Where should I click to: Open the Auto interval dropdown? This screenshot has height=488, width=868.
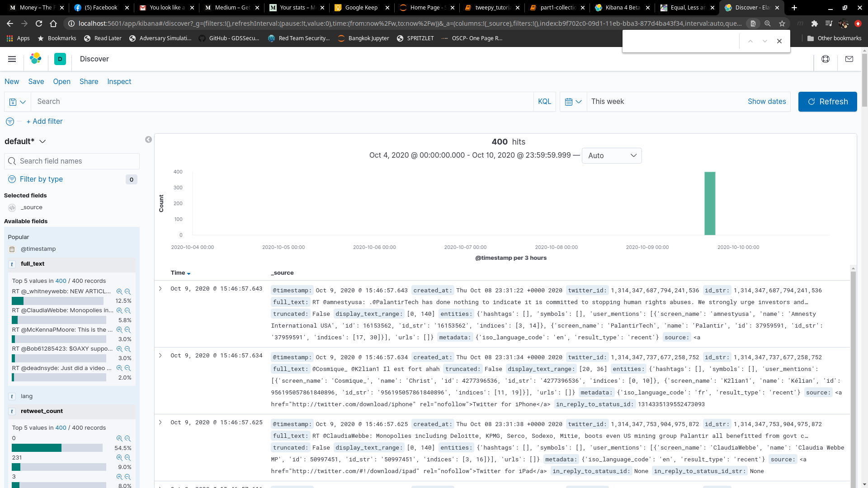611,155
